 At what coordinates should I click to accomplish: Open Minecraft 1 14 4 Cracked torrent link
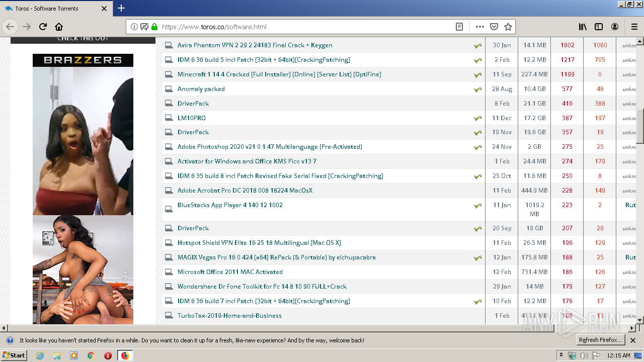click(279, 74)
